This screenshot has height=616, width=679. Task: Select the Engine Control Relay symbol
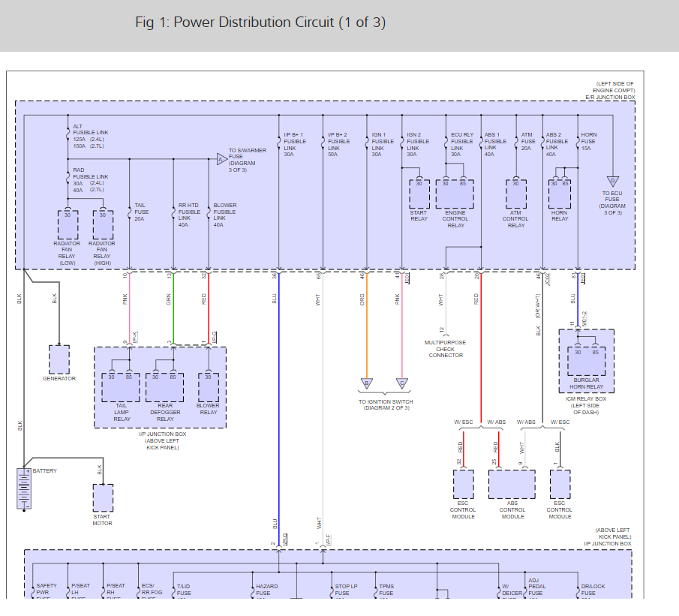pyautogui.click(x=455, y=194)
